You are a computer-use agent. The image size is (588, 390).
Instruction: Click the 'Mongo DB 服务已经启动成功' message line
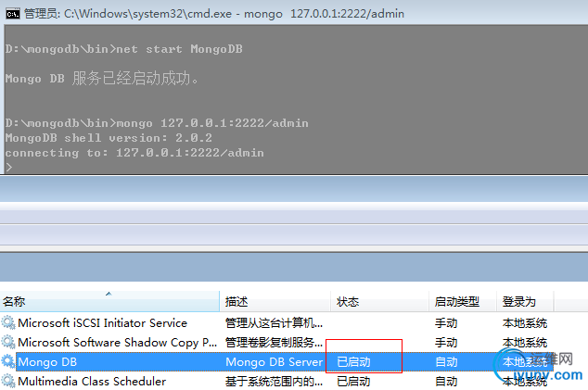[x=101, y=79]
